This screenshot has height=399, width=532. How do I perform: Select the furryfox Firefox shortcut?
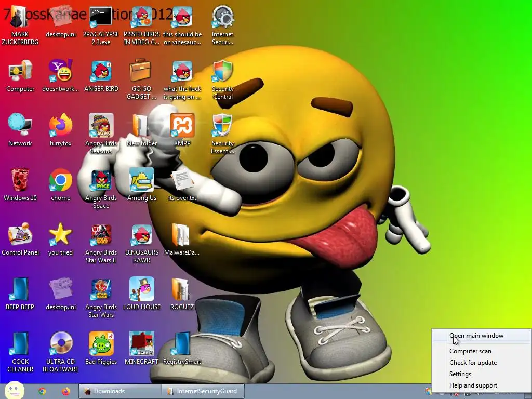(60, 130)
